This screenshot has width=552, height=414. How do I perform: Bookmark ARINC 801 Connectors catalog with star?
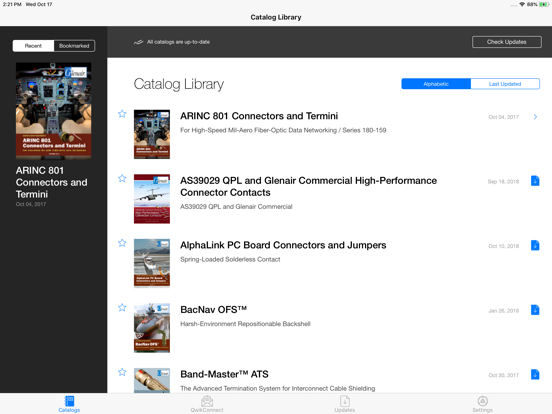tap(122, 114)
